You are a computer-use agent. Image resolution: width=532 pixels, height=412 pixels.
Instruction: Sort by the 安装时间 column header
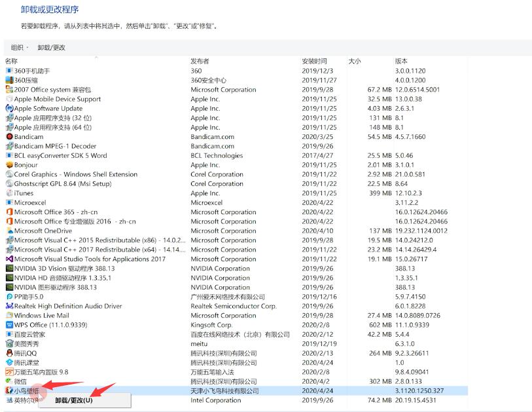click(x=315, y=61)
